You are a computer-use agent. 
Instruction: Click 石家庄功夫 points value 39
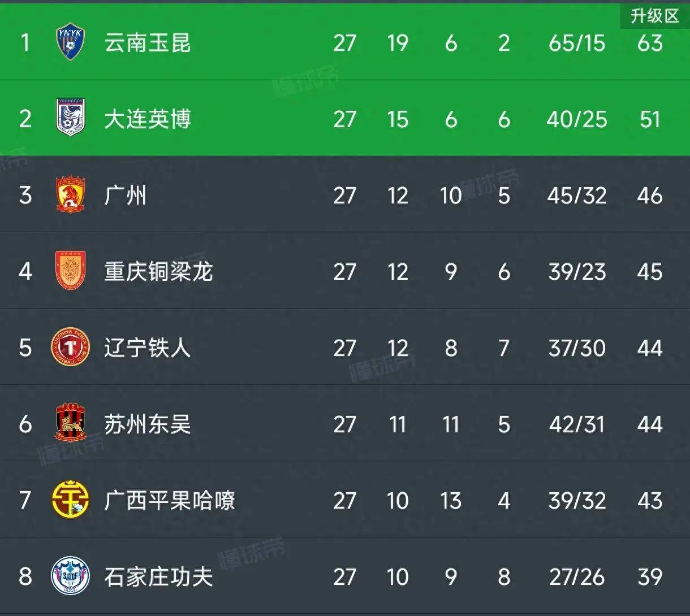point(649,576)
